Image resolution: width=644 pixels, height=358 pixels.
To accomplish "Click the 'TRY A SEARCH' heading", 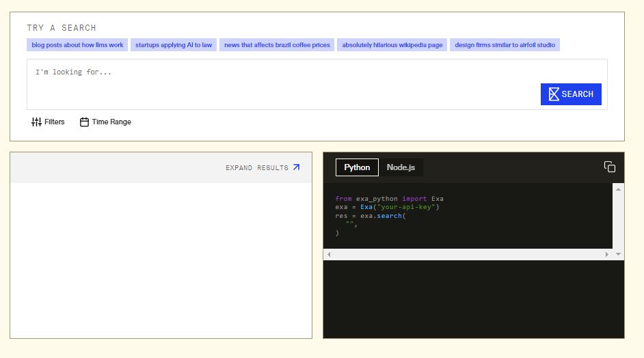I will (x=62, y=28).
